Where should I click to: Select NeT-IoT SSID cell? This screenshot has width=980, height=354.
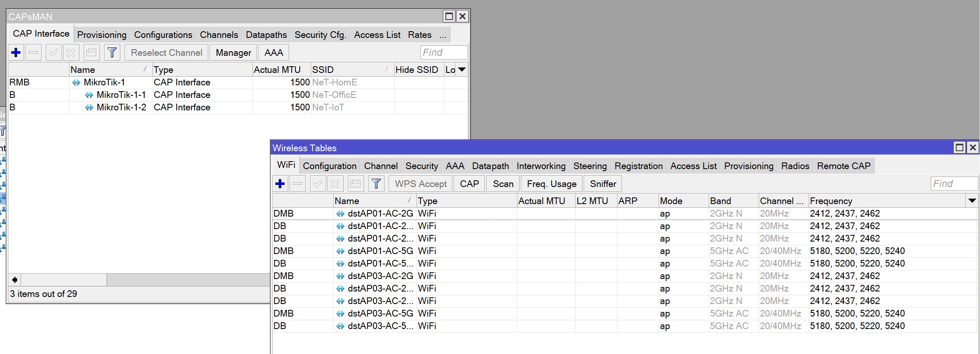click(x=352, y=107)
